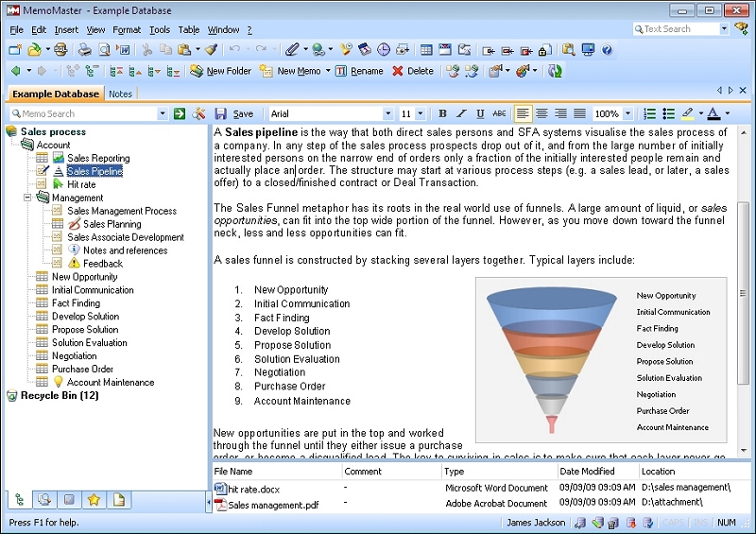
Task: Click the paperclip attachment icon
Action: coord(292,50)
